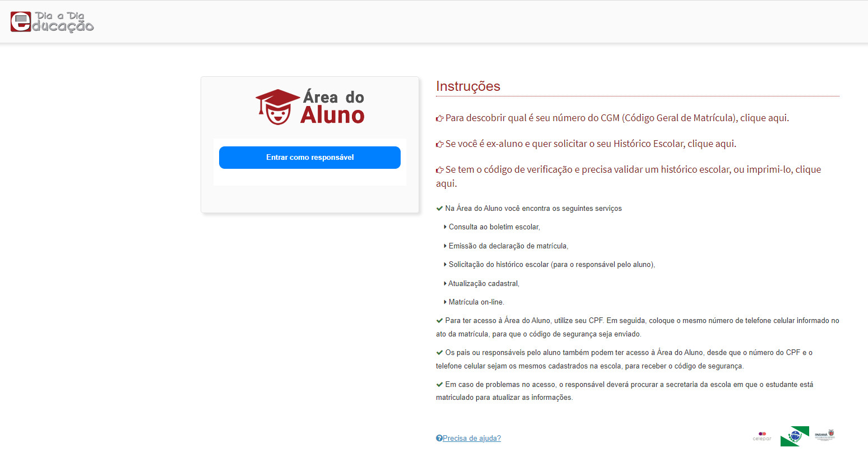The height and width of the screenshot is (461, 868).
Task: Click the Paraná government crest logo
Action: pyautogui.click(x=825, y=435)
